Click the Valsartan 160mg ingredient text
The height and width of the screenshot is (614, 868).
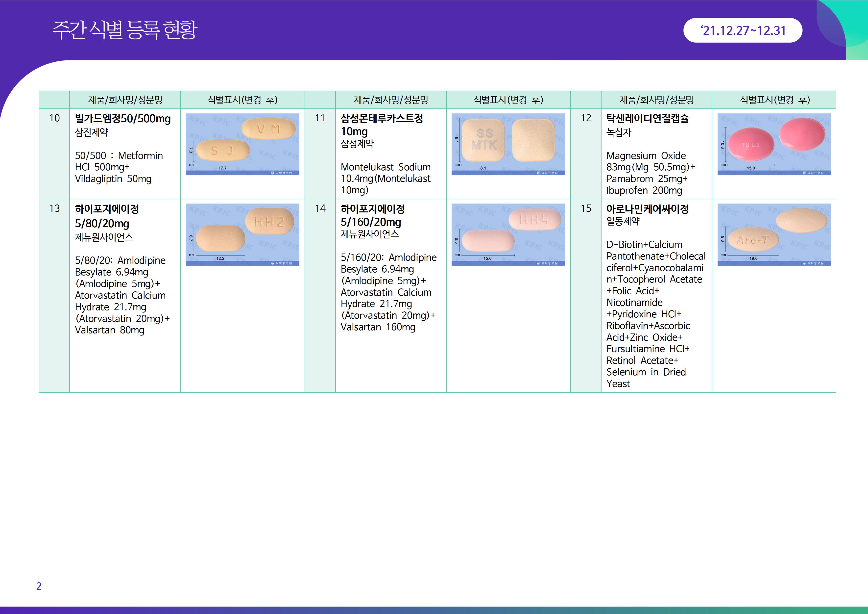click(378, 327)
